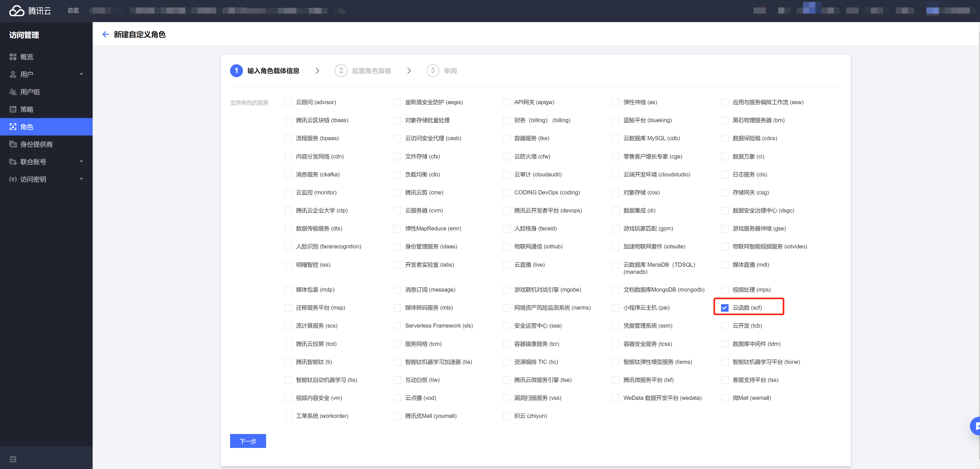Open the floating support chat icon
Viewport: 980px width, 469px height.
coord(975,426)
